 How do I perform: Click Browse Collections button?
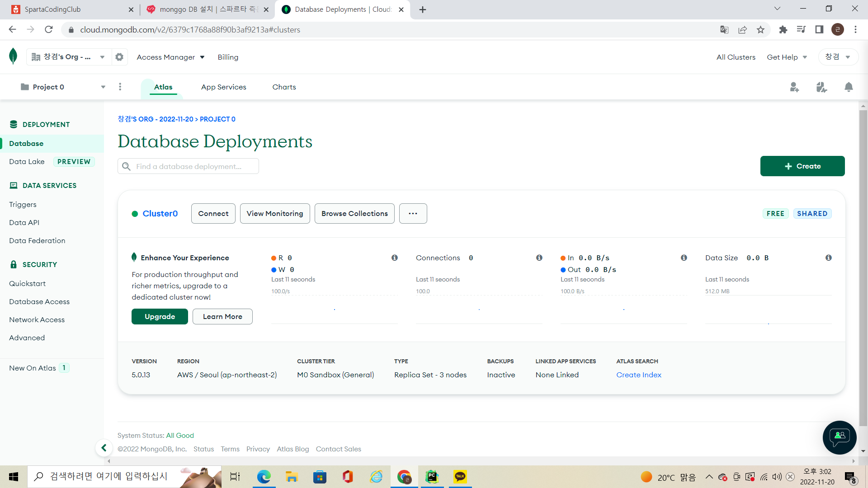[354, 214]
